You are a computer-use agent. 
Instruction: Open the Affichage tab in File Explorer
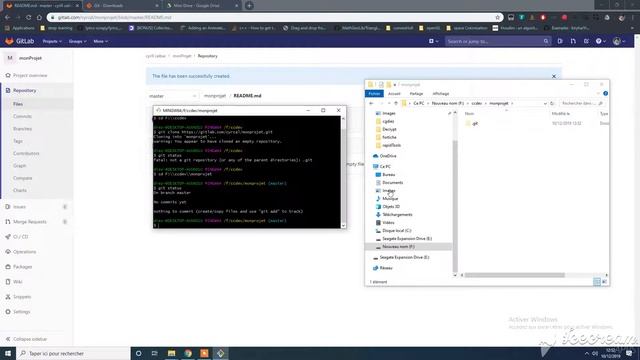coord(441,94)
